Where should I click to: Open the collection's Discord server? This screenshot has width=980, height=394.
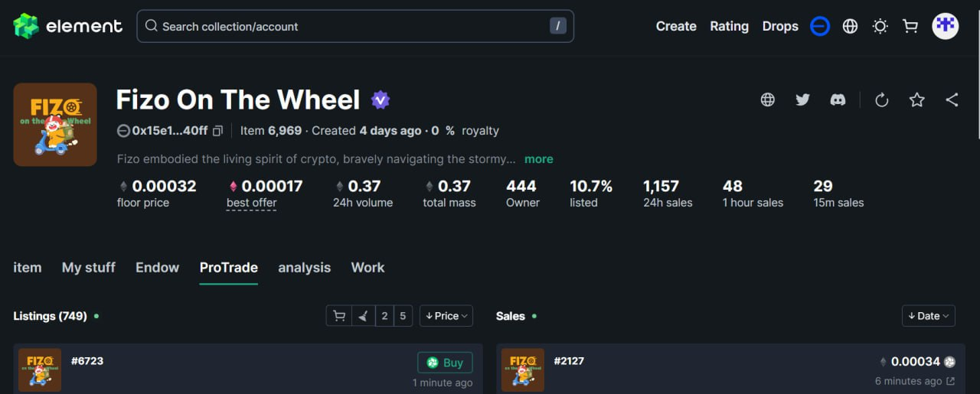[838, 99]
